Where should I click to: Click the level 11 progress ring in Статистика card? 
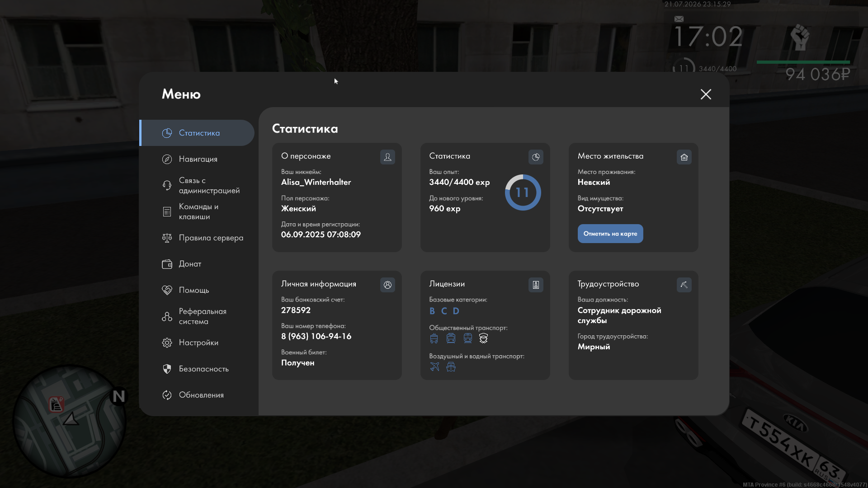pyautogui.click(x=523, y=192)
